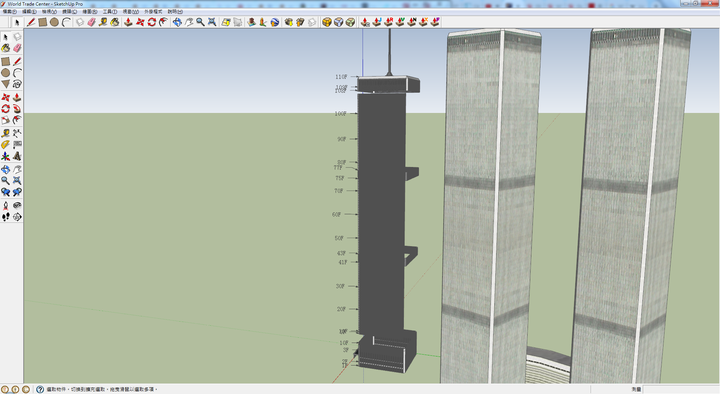Open the 檢視 (View) menu
This screenshot has height=394, width=720.
49,11
